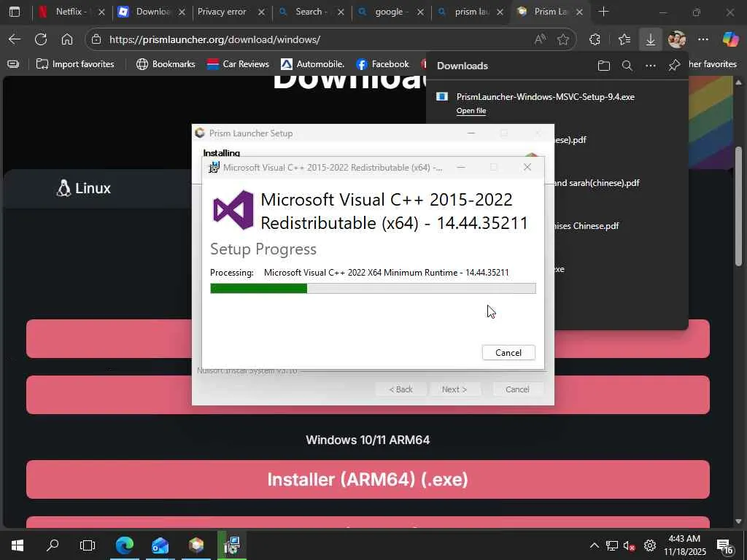Open Car Reviews bookmark
Image resolution: width=747 pixels, height=560 pixels.
coord(238,64)
